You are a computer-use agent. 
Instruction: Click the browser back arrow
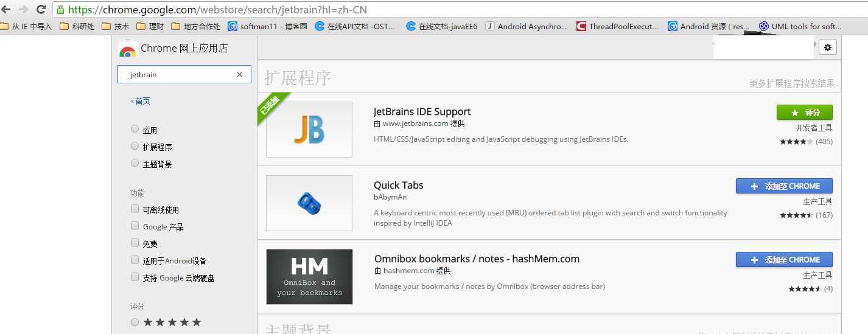pyautogui.click(x=6, y=9)
